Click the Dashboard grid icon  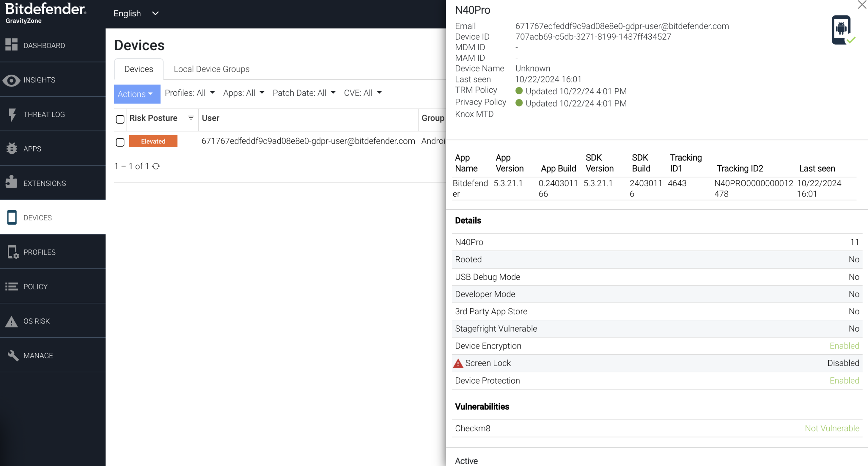pos(11,45)
